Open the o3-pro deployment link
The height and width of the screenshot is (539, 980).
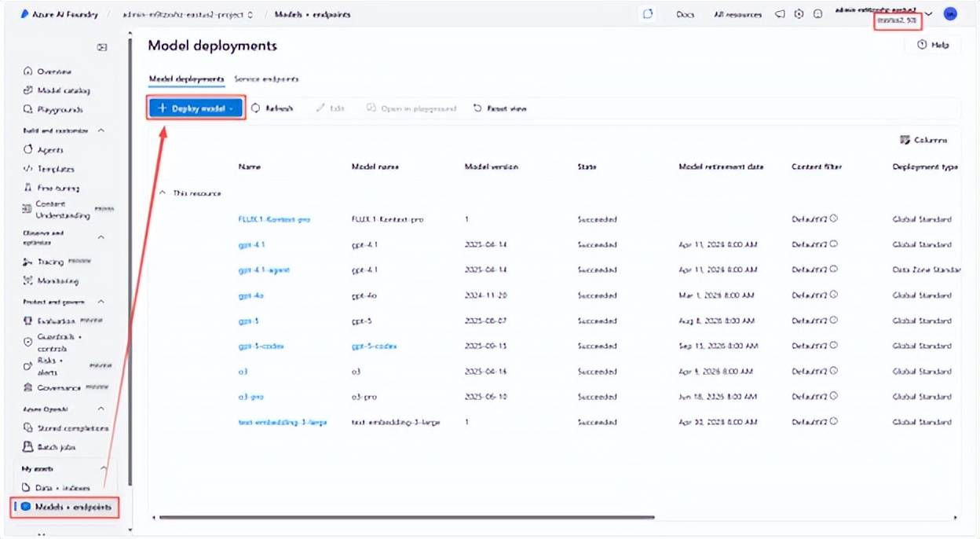click(x=250, y=397)
